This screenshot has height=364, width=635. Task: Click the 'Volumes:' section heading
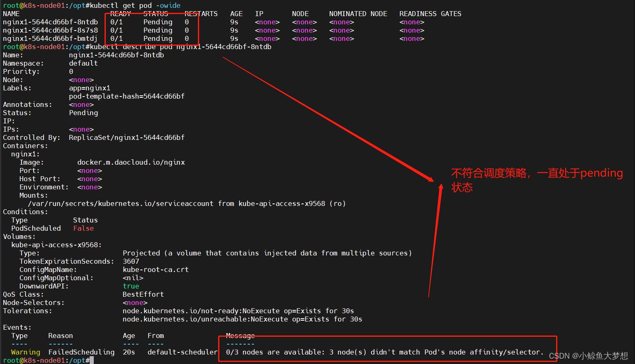pyautogui.click(x=19, y=236)
